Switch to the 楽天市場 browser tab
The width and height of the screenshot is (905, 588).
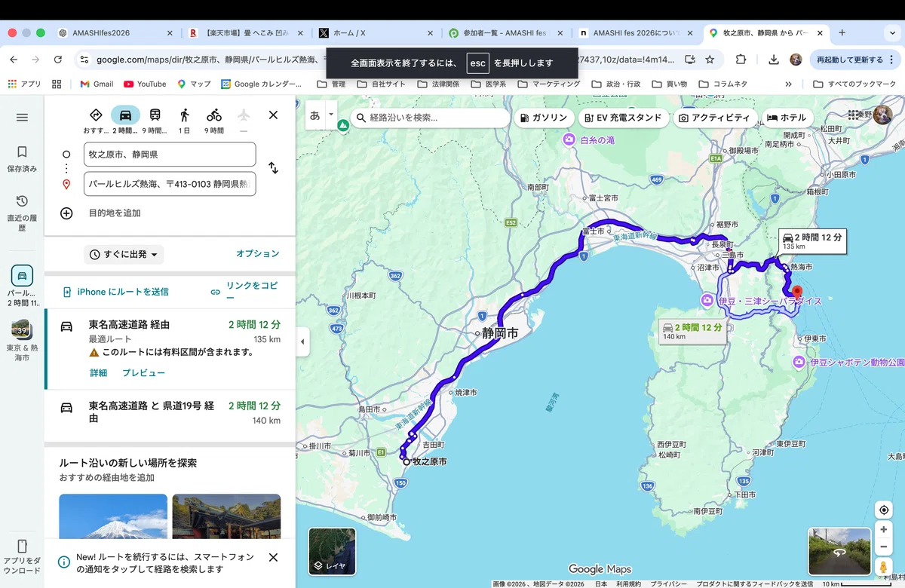pos(246,33)
